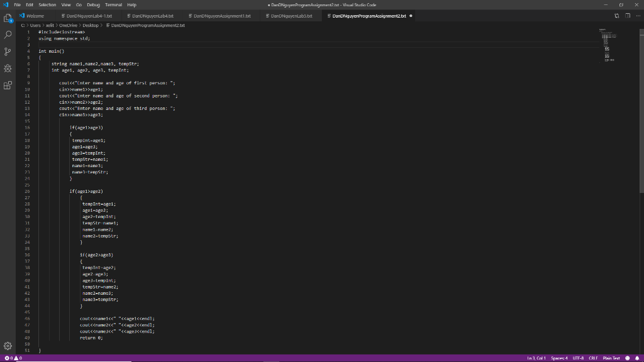Place cursor on the 'int main()' line

pyautogui.click(x=52, y=52)
